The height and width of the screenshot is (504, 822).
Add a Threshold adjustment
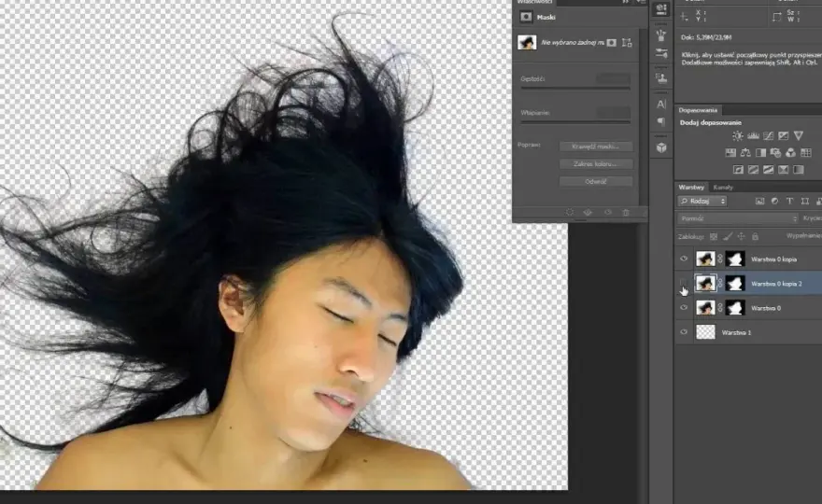(768, 170)
